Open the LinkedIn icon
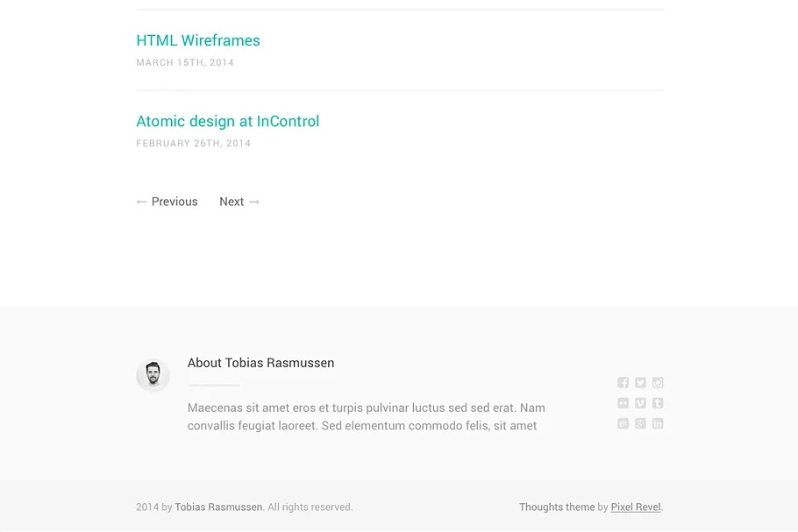 click(x=658, y=423)
